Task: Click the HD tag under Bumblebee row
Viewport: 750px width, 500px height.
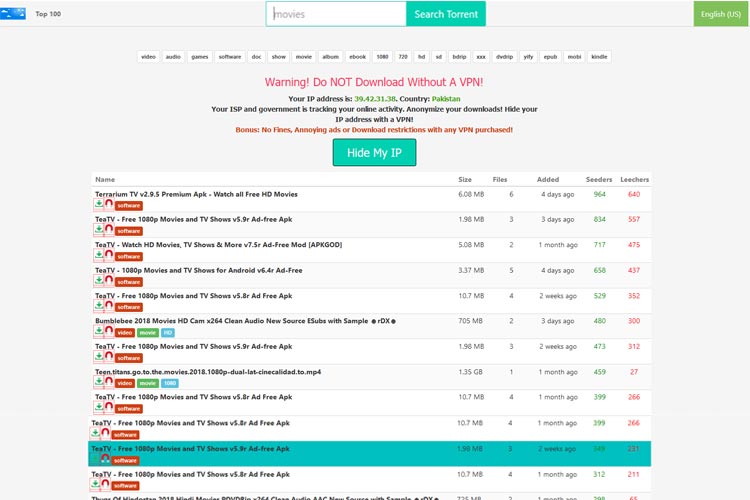Action: 167,333
